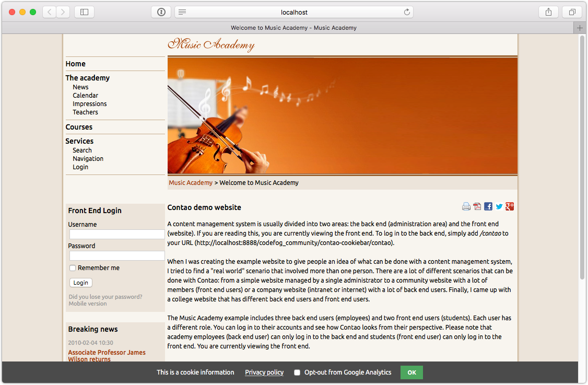
Task: Click the page vertical scrollbar
Action: (x=582, y=158)
